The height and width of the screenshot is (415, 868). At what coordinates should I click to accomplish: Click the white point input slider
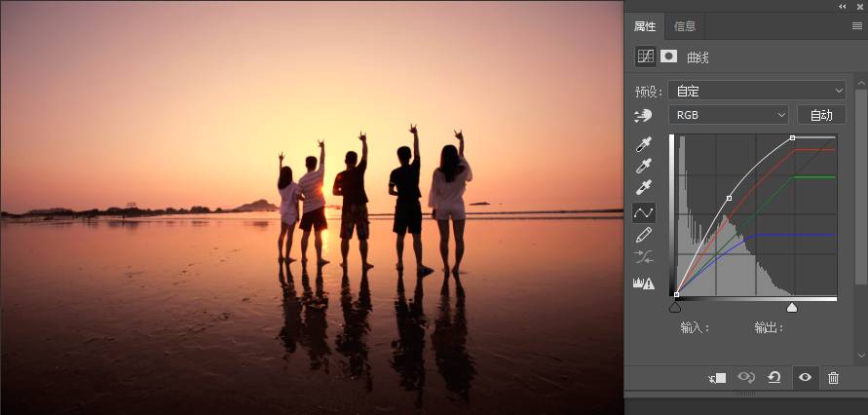click(792, 307)
